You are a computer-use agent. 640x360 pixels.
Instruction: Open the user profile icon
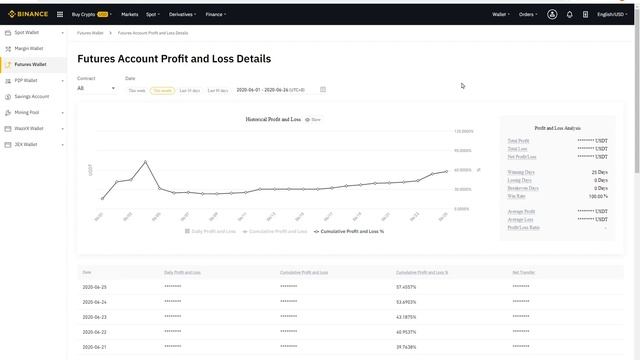click(x=552, y=14)
